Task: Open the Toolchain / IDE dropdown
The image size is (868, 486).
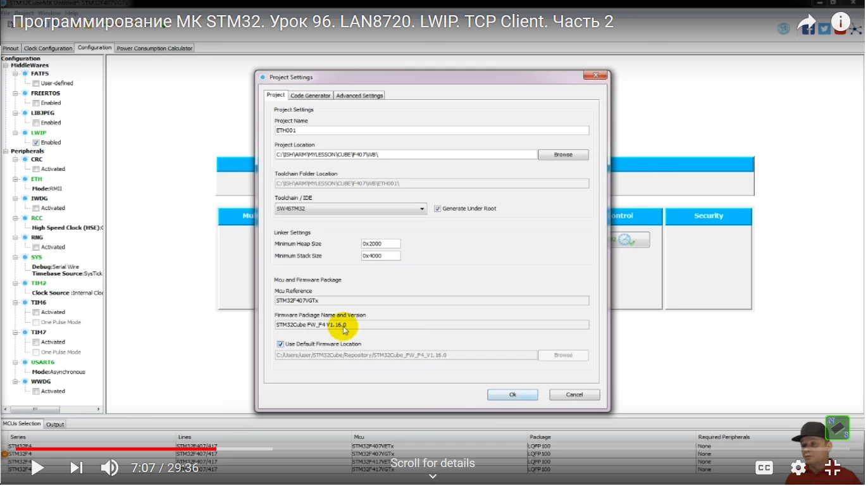Action: tap(350, 209)
